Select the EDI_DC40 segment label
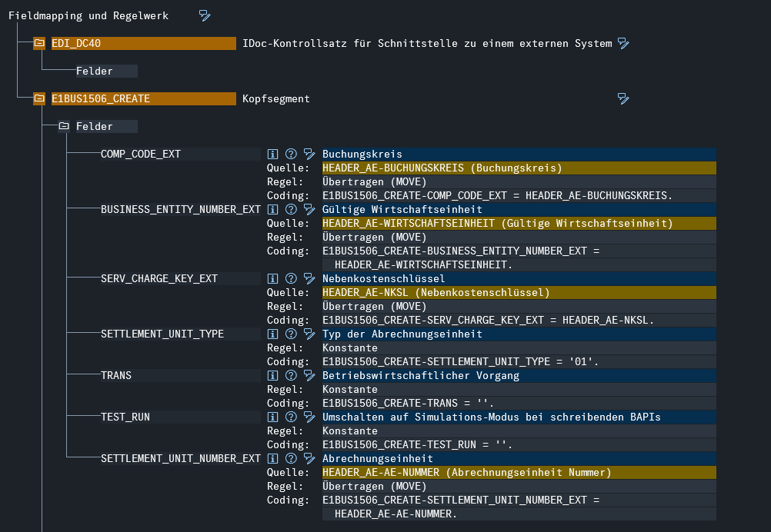The image size is (771, 532). pyautogui.click(x=144, y=43)
